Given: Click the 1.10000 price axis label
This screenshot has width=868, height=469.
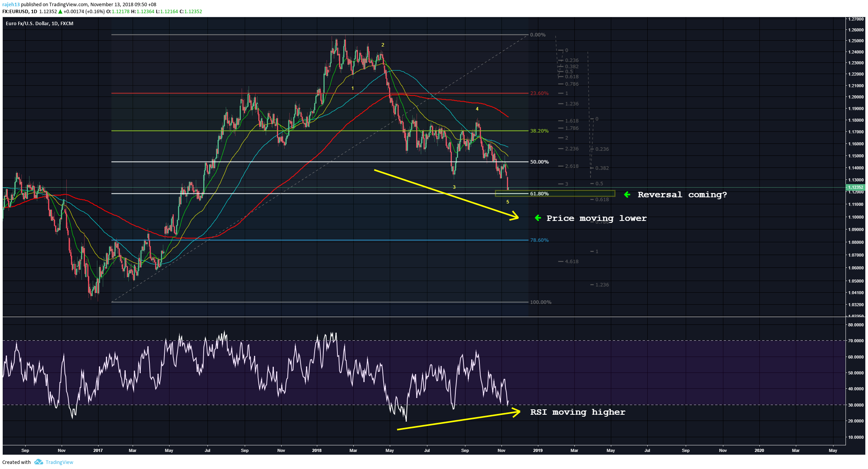Looking at the screenshot, I should [856, 217].
